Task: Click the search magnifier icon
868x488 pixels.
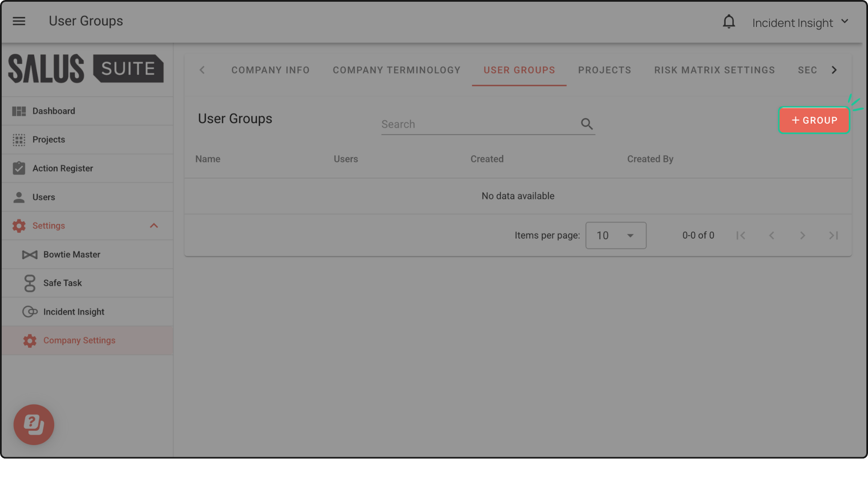Action: point(587,124)
